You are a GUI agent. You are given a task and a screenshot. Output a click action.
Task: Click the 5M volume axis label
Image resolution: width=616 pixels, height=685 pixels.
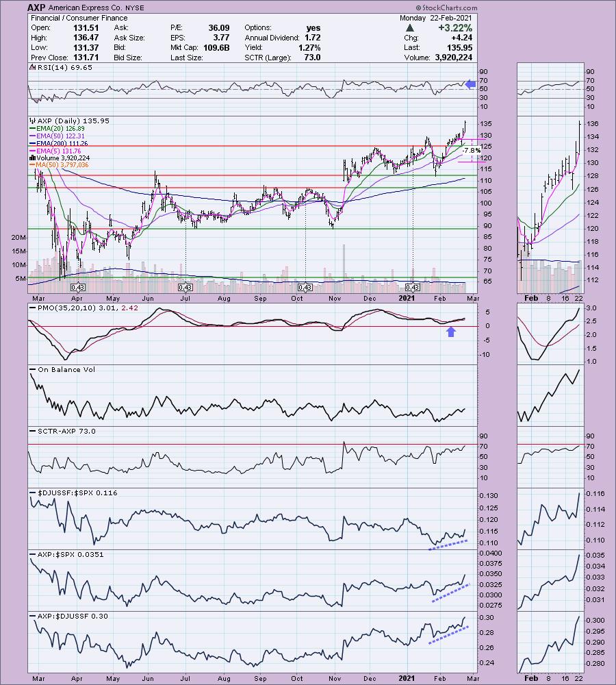pyautogui.click(x=20, y=278)
